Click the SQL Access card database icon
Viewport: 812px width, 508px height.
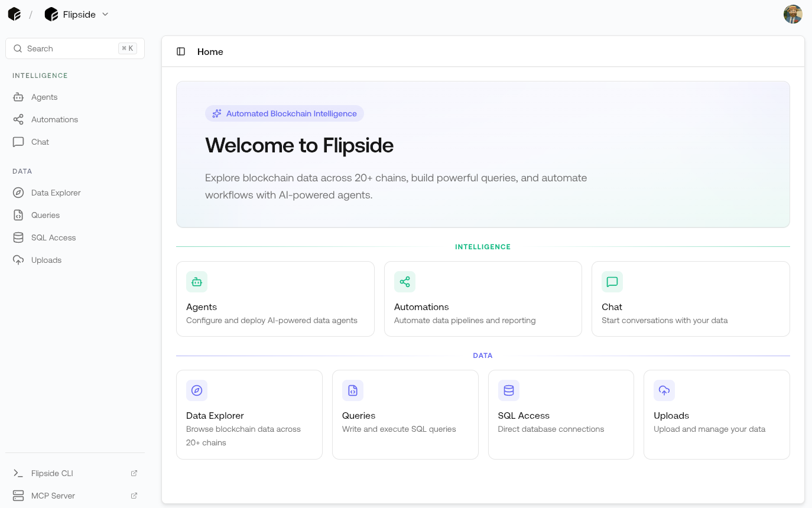click(x=509, y=390)
